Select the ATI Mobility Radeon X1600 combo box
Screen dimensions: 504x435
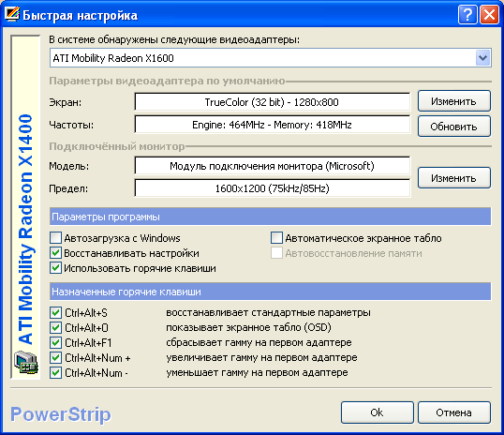(x=271, y=58)
